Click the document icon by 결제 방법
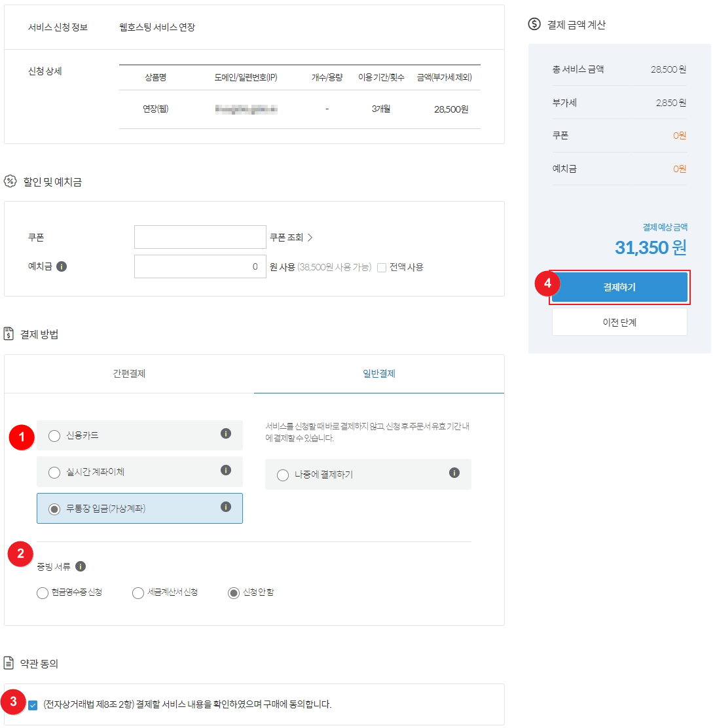This screenshot has width=715, height=728. coord(9,334)
